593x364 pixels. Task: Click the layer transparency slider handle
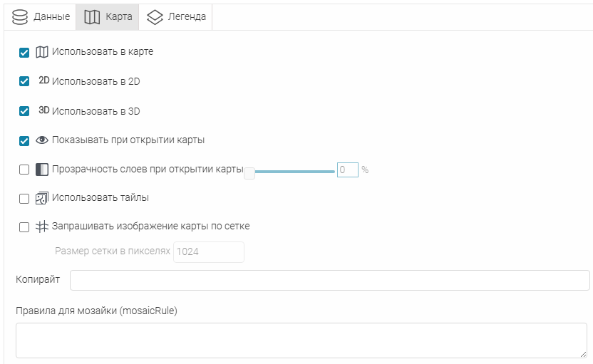[249, 172]
